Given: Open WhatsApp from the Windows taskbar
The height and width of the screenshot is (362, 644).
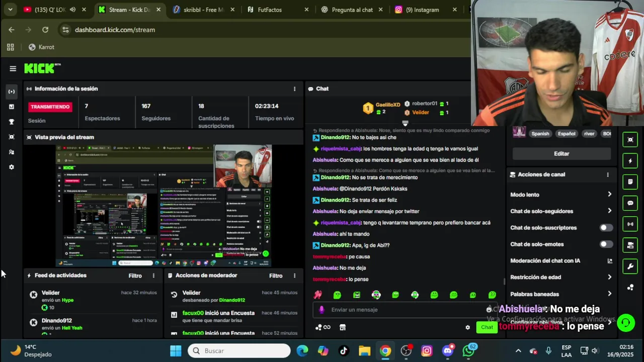Looking at the screenshot, I should coord(469,350).
